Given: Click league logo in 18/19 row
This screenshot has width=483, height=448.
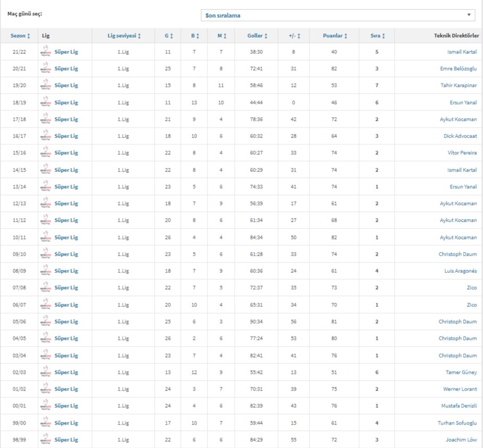Looking at the screenshot, I should click(45, 102).
